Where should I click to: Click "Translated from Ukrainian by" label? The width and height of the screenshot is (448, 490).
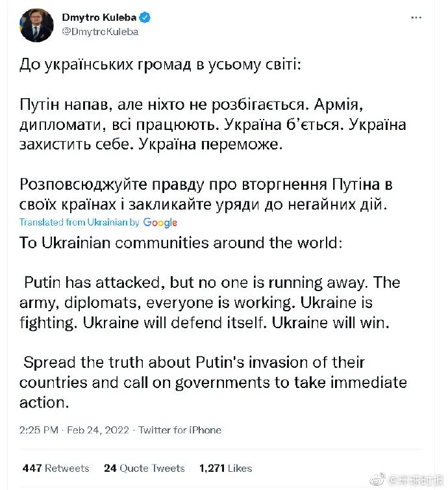[79, 222]
